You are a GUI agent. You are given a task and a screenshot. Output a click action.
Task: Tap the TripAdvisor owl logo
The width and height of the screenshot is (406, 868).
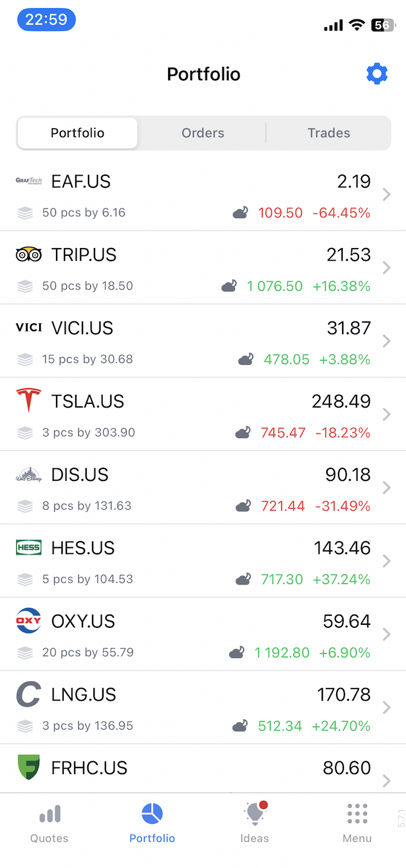(x=28, y=255)
